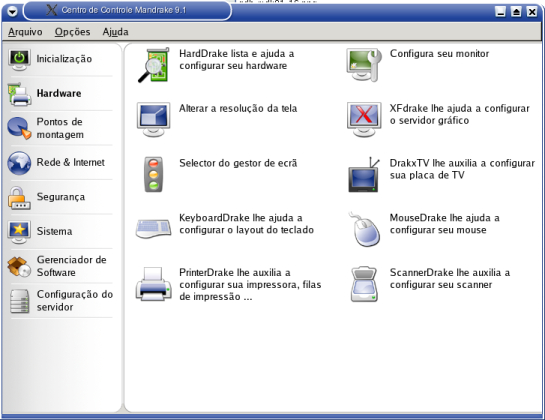
Task: Open the window menu arrow button
Action: (13, 11)
